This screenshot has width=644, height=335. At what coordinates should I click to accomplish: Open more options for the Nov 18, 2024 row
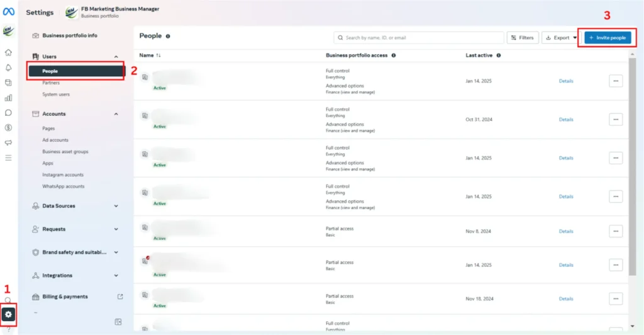[x=616, y=299]
